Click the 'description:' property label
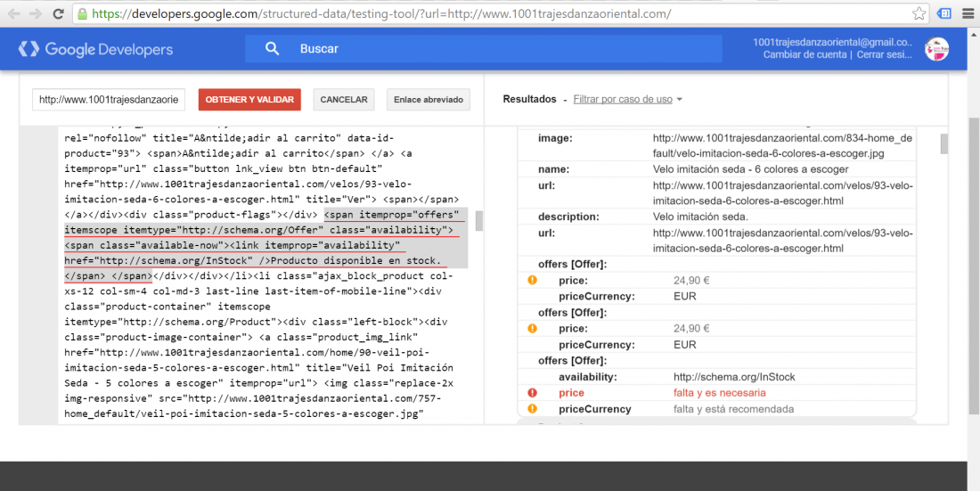The width and height of the screenshot is (980, 491). pos(568,217)
